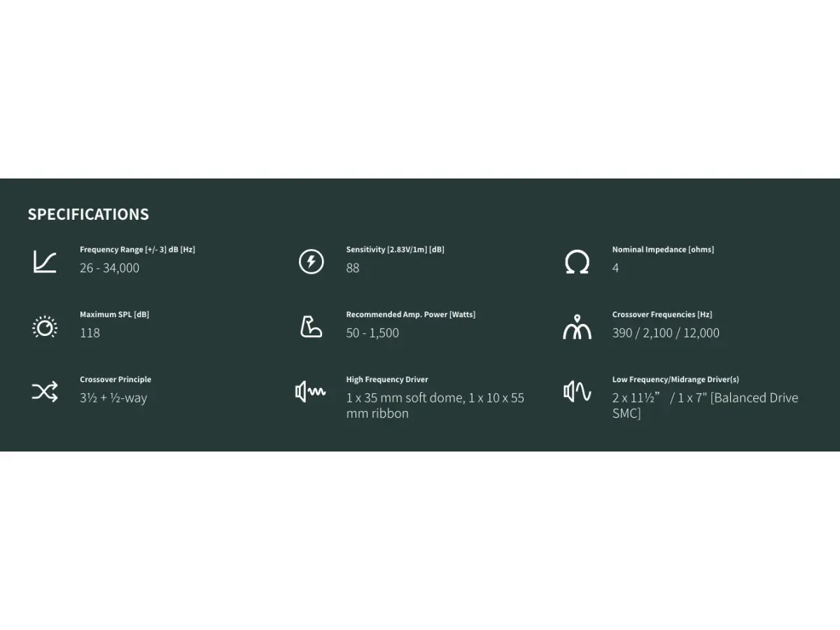840x630 pixels.
Task: Click the Crossover Principle shuffle icon
Action: (x=45, y=392)
